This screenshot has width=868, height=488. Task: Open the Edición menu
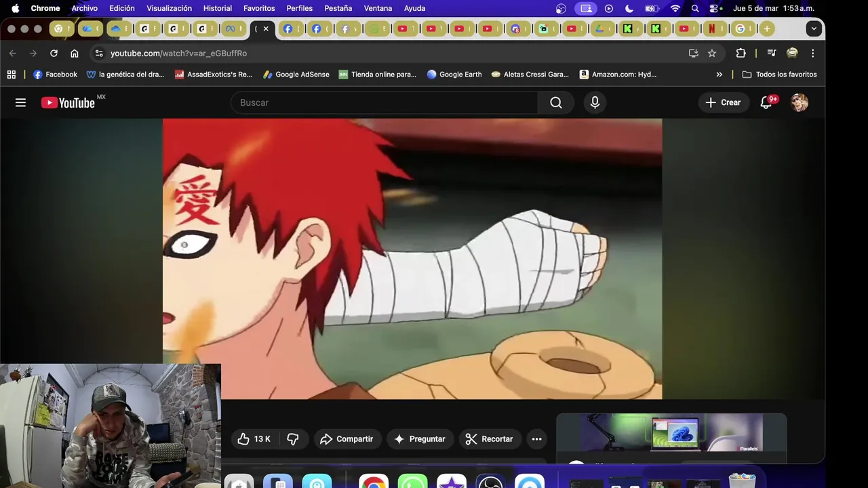tap(122, 8)
